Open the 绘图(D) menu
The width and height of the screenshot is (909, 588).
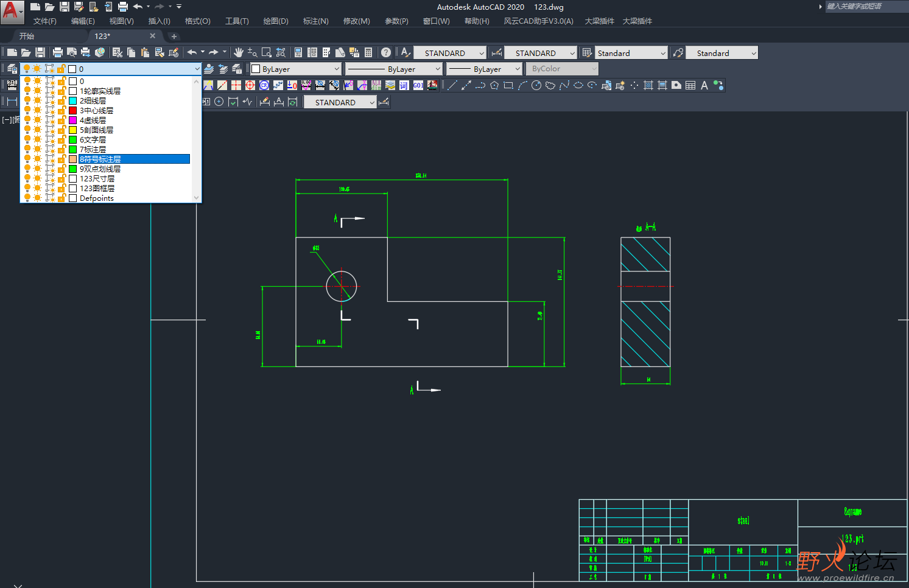tap(276, 21)
